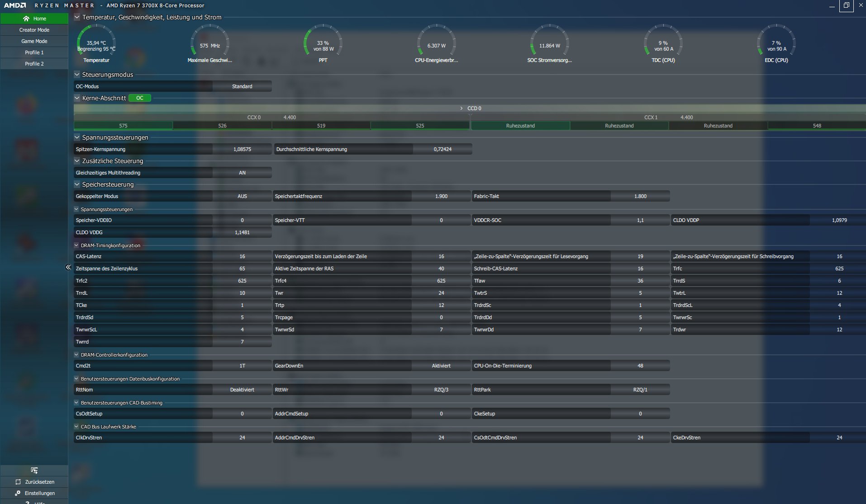
Task: Collapse Spannungssteuerungen subsection above Speicher-VDDIO
Action: 76,209
